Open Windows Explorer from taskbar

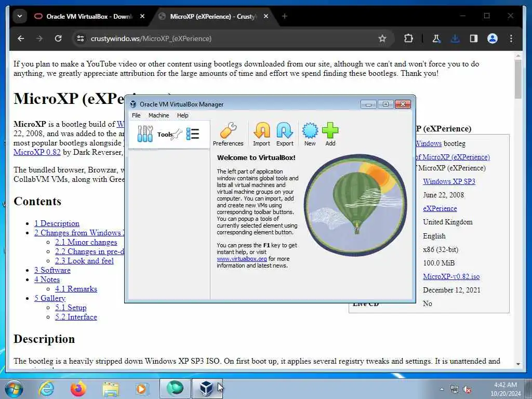coord(111,389)
